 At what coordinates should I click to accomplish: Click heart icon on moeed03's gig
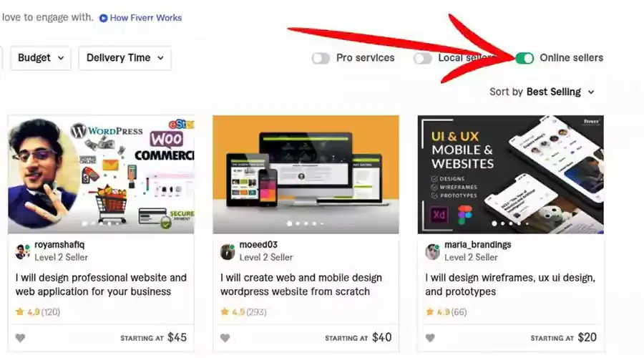[225, 338]
